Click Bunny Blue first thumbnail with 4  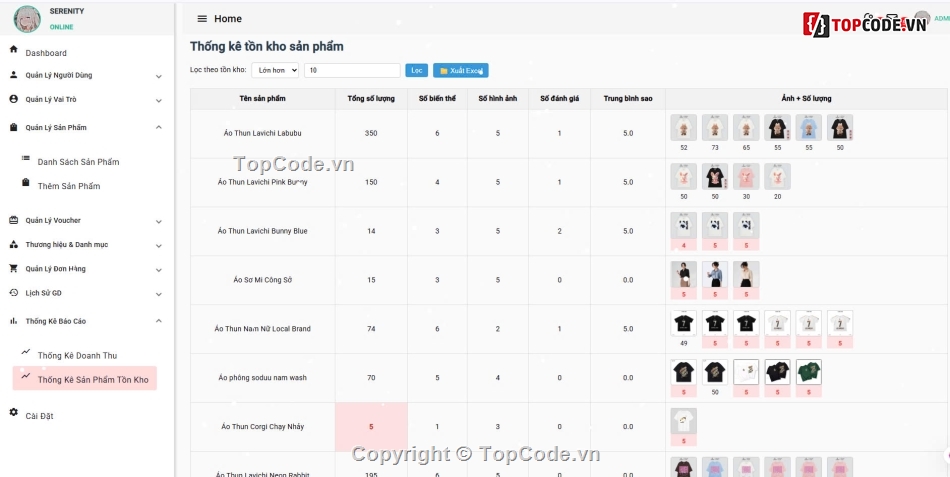[x=683, y=225]
